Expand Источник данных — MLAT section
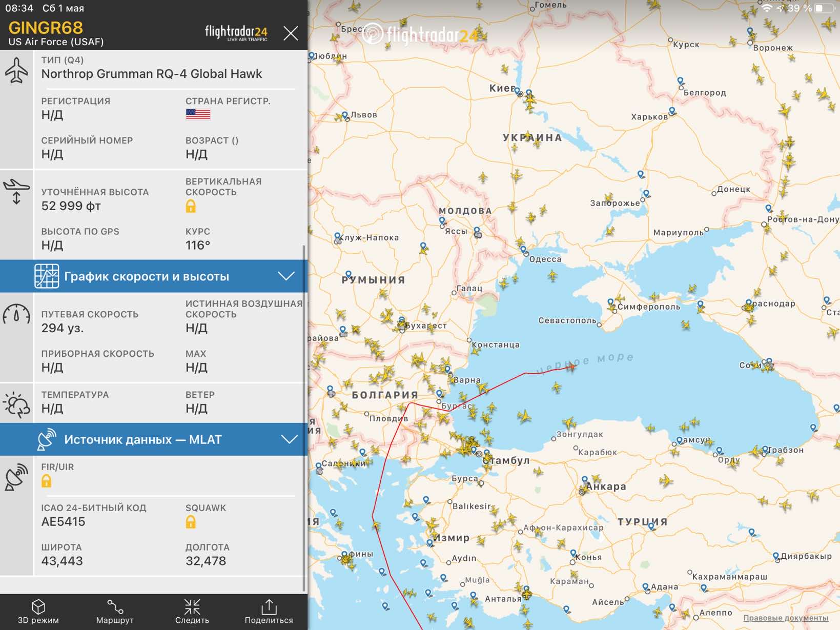 tap(154, 439)
